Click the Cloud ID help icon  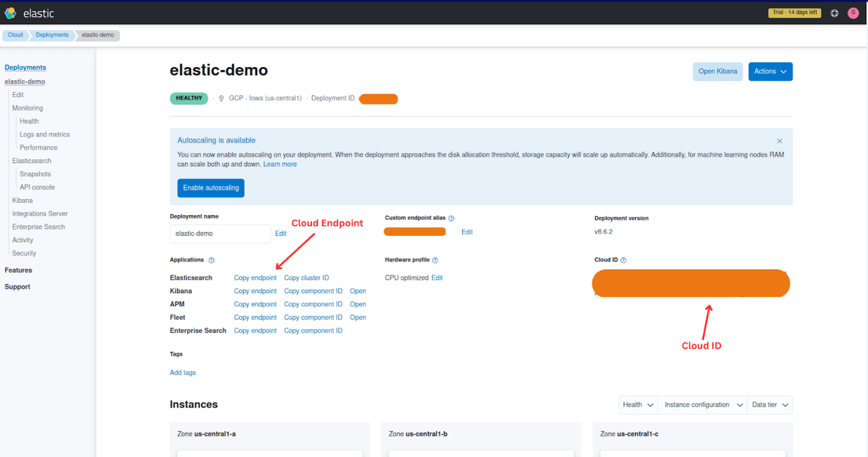[x=623, y=260]
